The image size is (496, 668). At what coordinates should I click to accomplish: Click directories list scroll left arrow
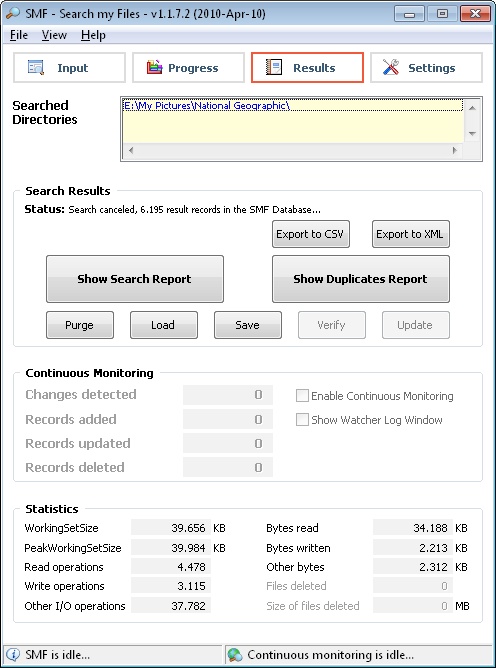click(131, 150)
